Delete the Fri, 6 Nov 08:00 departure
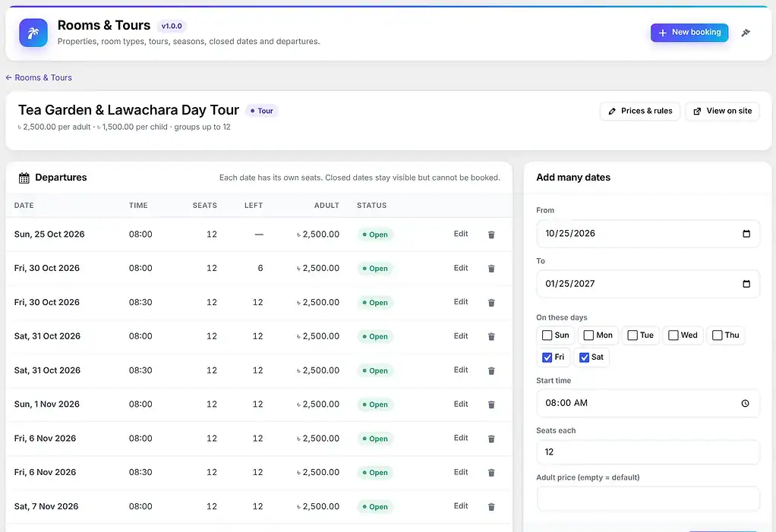The width and height of the screenshot is (776, 532). pos(491,439)
